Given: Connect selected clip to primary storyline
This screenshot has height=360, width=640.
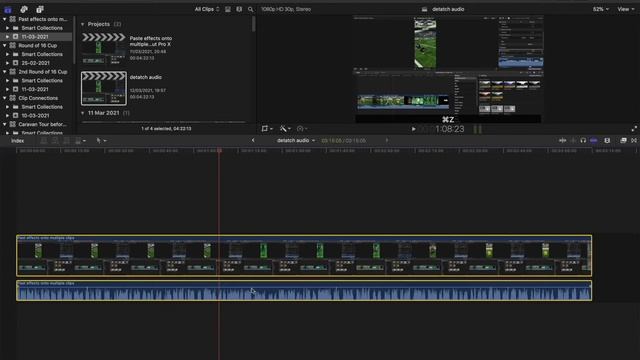Looking at the screenshot, I should tap(43, 140).
